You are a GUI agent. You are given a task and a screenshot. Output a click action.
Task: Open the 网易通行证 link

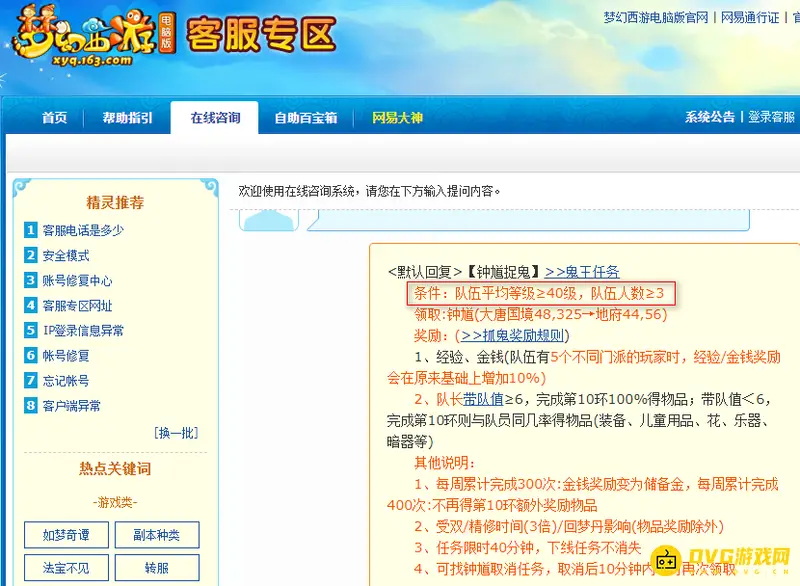[x=749, y=18]
